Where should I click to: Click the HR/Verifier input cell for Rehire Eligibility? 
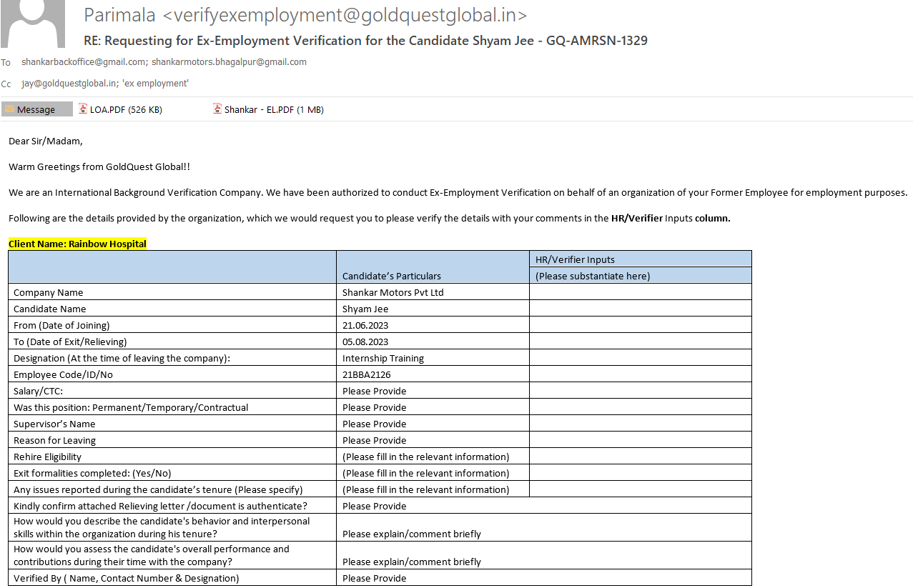pos(640,457)
